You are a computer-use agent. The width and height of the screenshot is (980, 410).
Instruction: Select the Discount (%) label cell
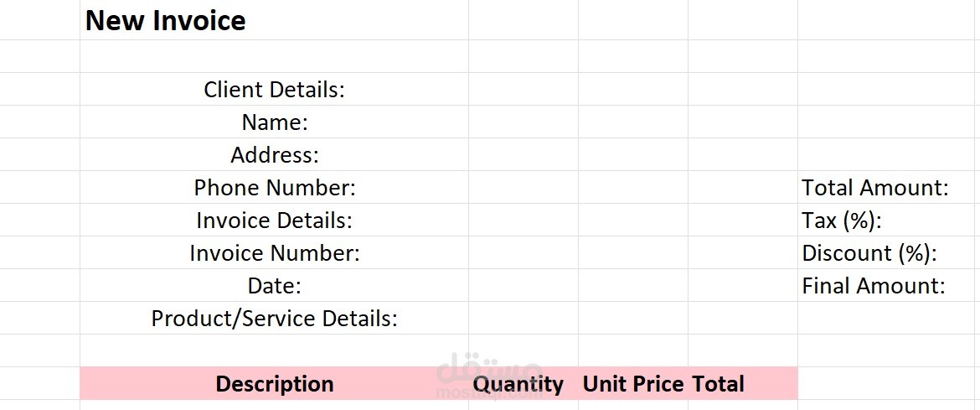click(889, 253)
